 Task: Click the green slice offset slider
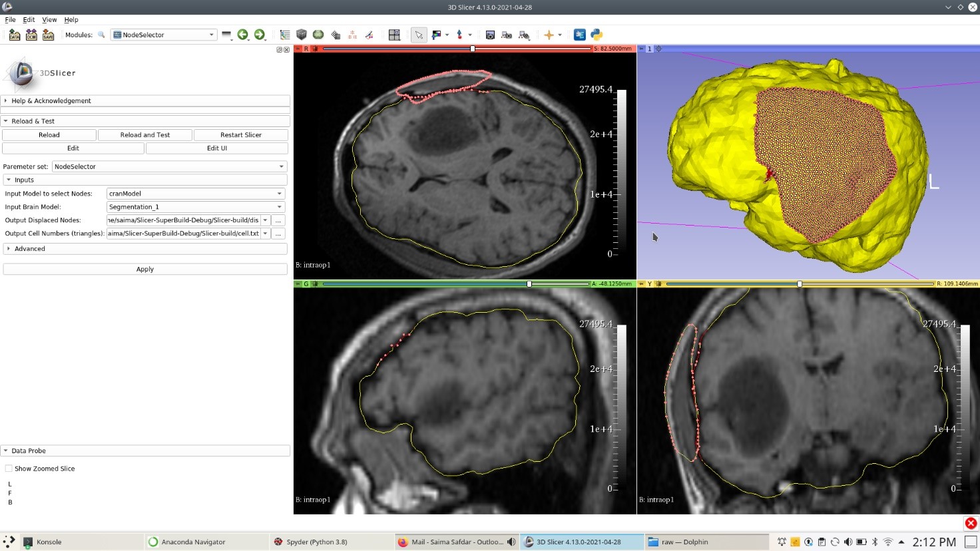(x=455, y=283)
